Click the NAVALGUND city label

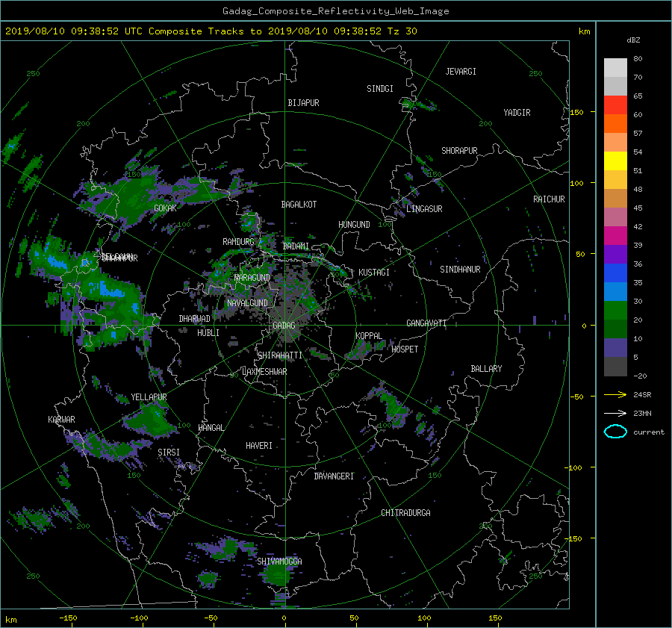click(x=247, y=303)
